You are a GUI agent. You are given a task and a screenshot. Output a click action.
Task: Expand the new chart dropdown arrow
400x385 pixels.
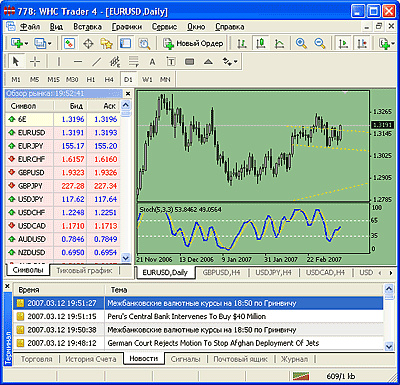26,44
